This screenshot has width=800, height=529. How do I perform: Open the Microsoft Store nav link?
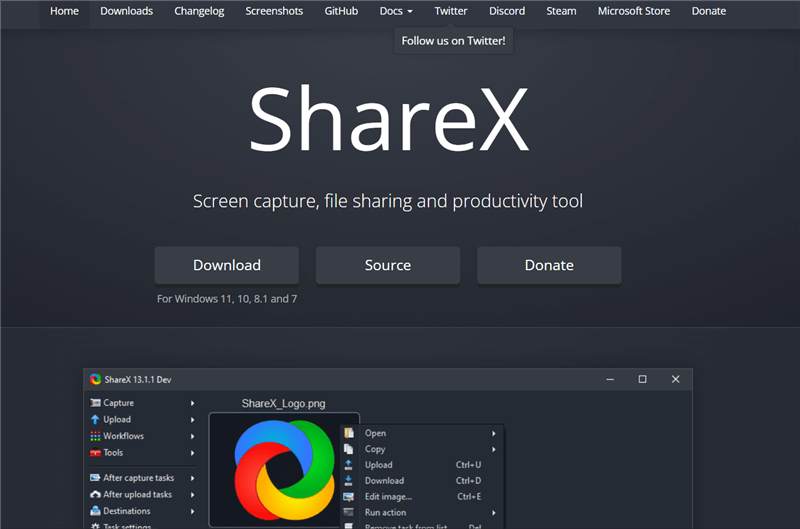[634, 11]
